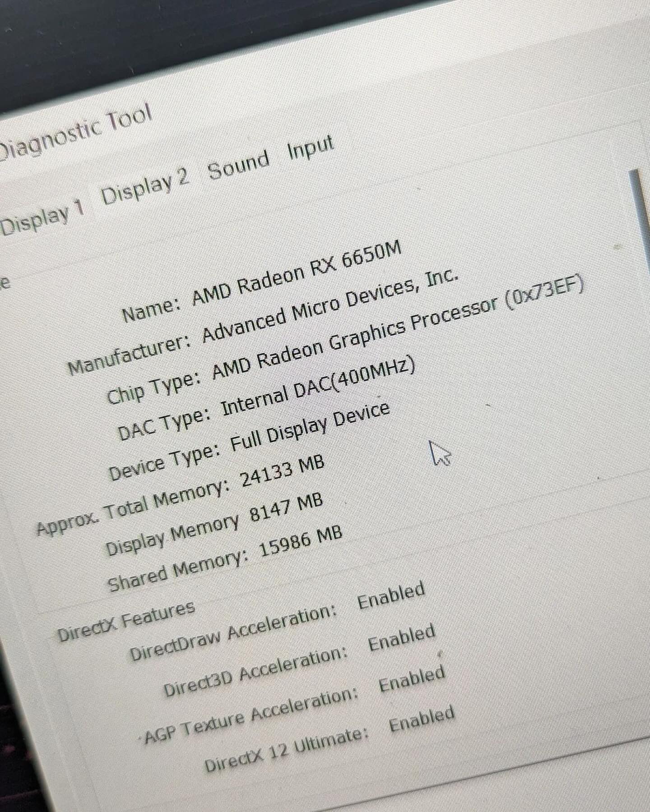
Task: Select the Direct3D Acceleration 'Enabled' value
Action: pos(402,637)
